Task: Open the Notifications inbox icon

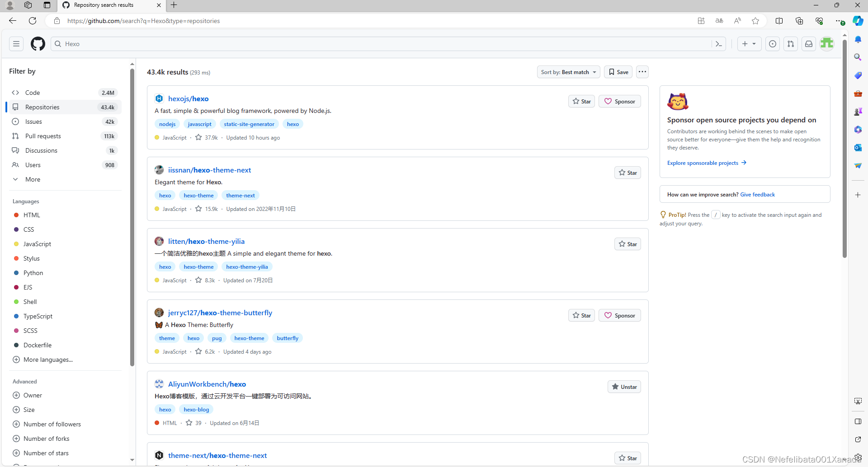Action: 809,44
